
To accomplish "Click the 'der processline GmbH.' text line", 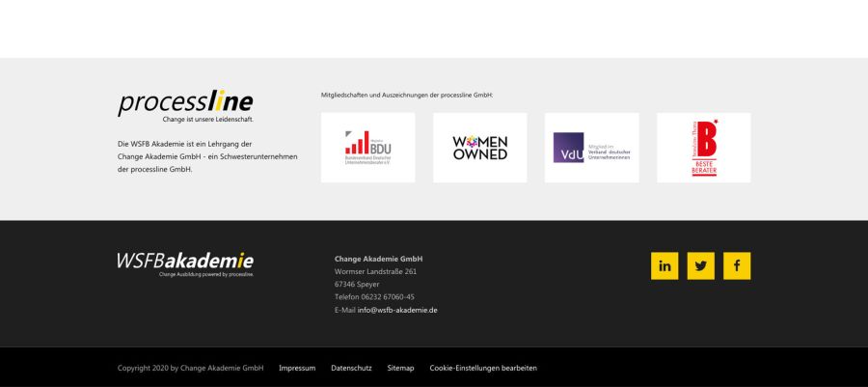I will pyautogui.click(x=155, y=170).
